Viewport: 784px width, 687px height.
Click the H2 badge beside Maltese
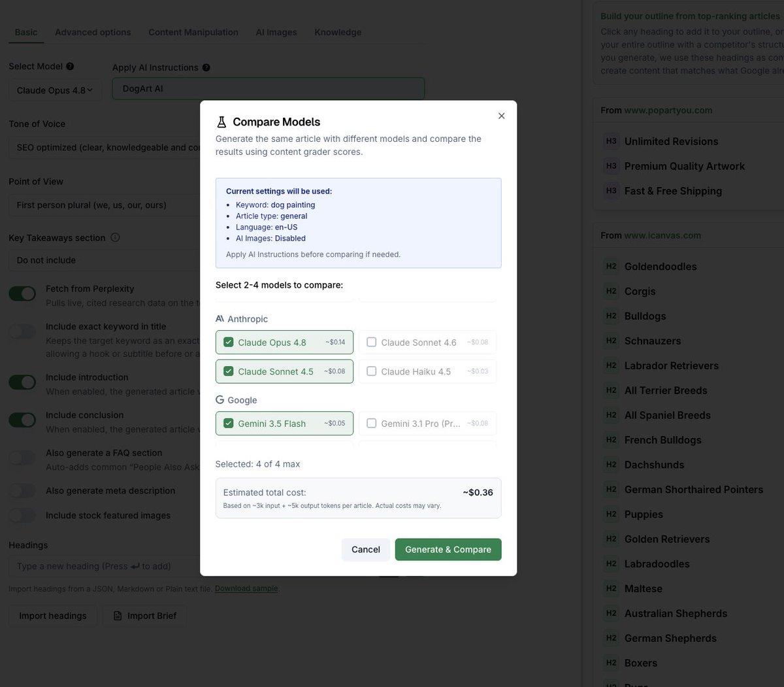tap(611, 588)
